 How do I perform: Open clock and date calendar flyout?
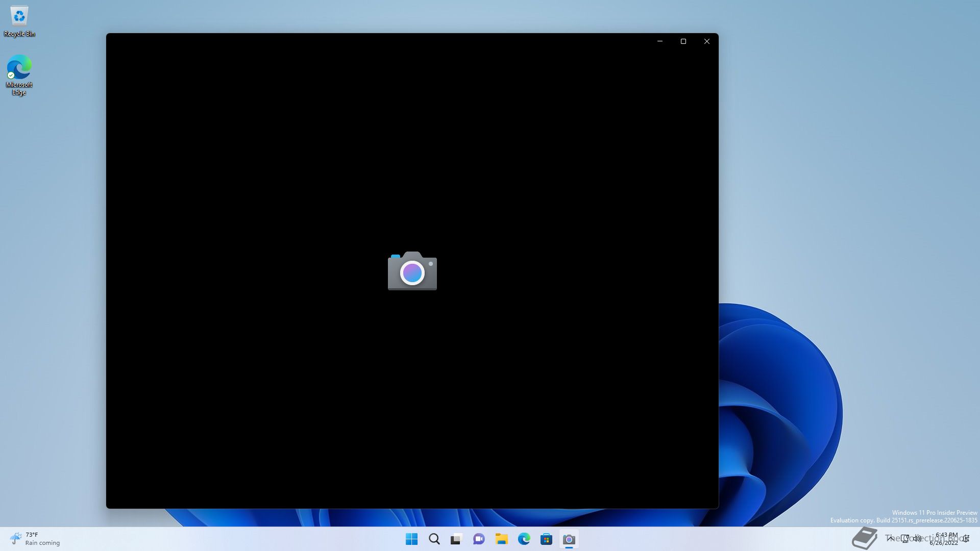(x=945, y=539)
